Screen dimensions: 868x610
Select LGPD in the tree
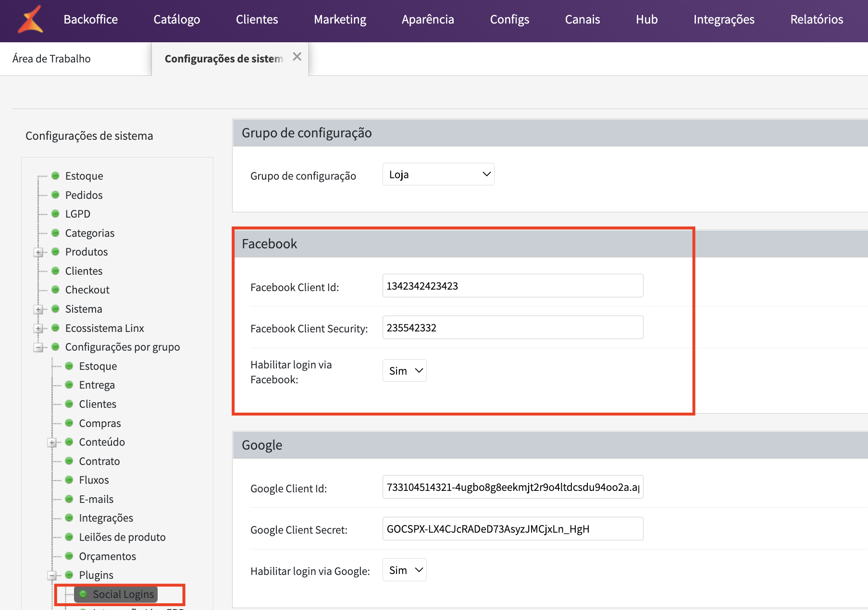pyautogui.click(x=78, y=214)
